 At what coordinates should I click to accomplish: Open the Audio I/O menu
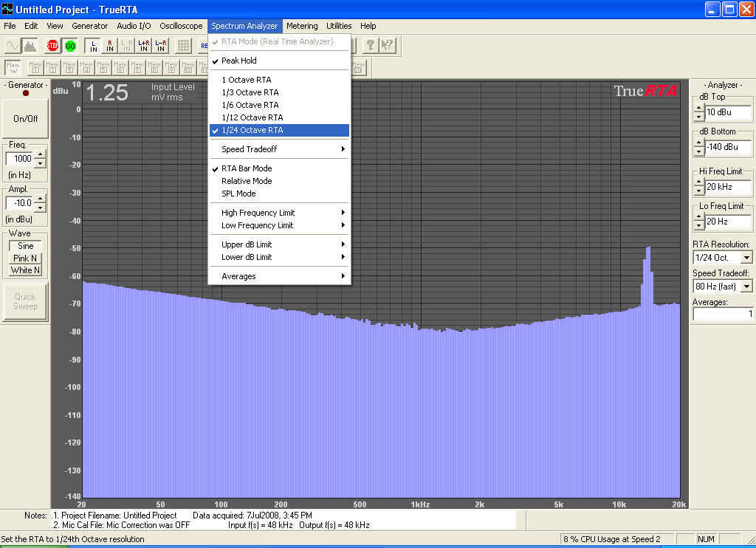[134, 26]
